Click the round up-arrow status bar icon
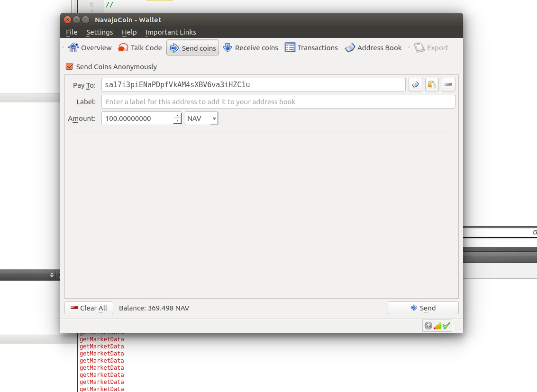This screenshot has width=537, height=392. 428,326
